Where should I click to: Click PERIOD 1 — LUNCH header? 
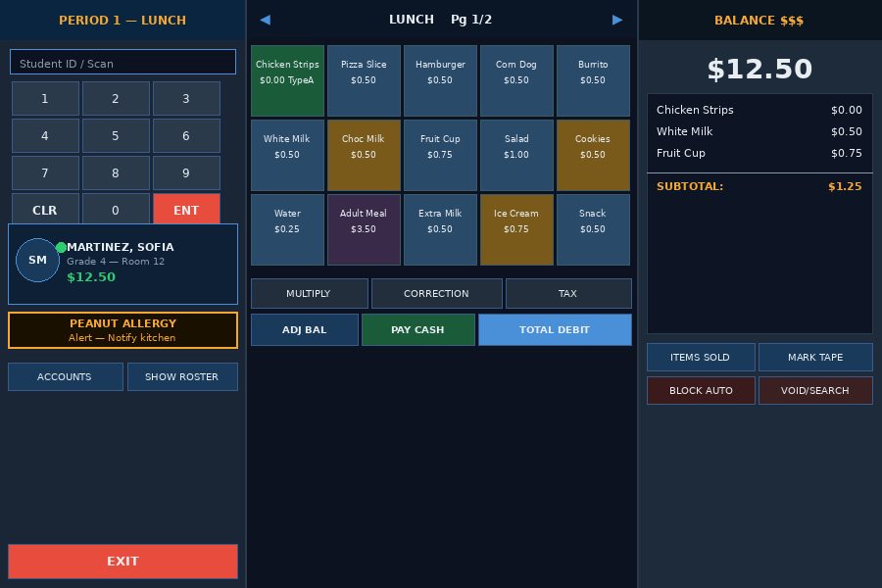(122, 21)
